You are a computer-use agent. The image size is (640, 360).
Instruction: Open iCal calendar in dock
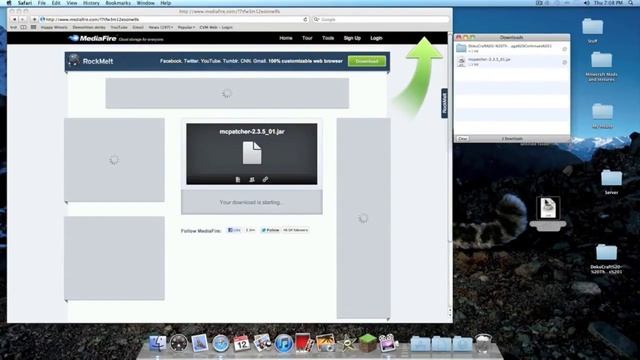[242, 344]
